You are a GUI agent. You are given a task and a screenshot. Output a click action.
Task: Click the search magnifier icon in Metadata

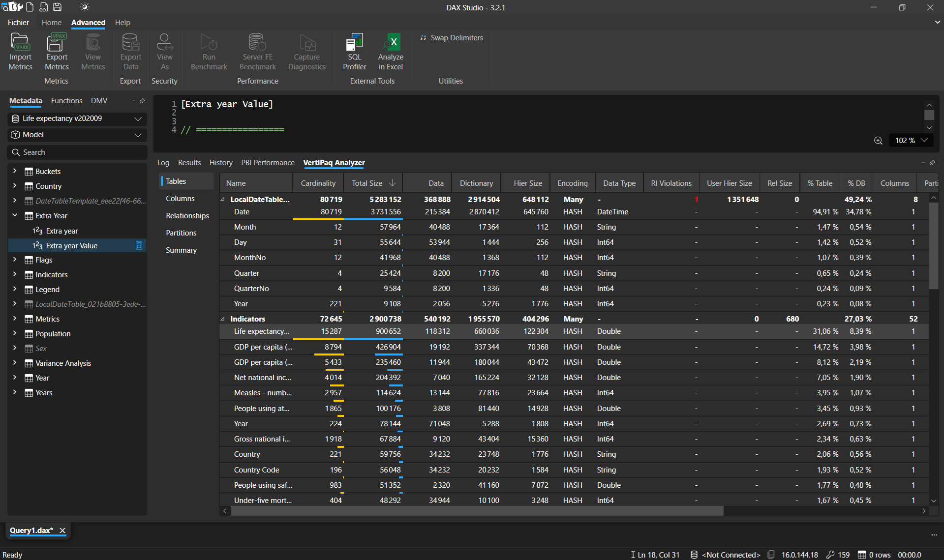(x=16, y=152)
